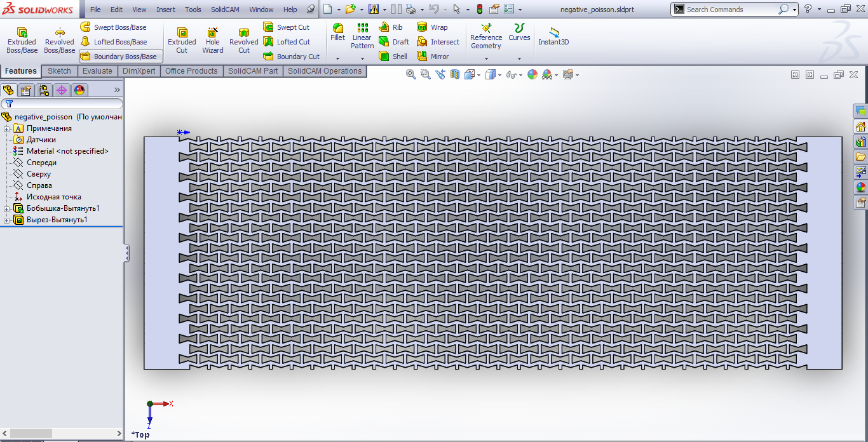Screen dimensions: 868x442
Task: Select the Rib tool
Action: pyautogui.click(x=391, y=27)
